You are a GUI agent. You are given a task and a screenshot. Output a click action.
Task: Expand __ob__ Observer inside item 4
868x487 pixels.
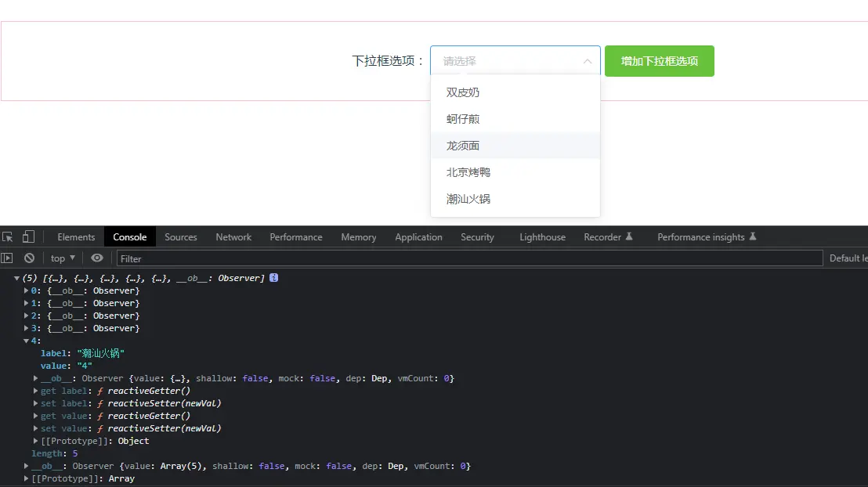pyautogui.click(x=35, y=378)
